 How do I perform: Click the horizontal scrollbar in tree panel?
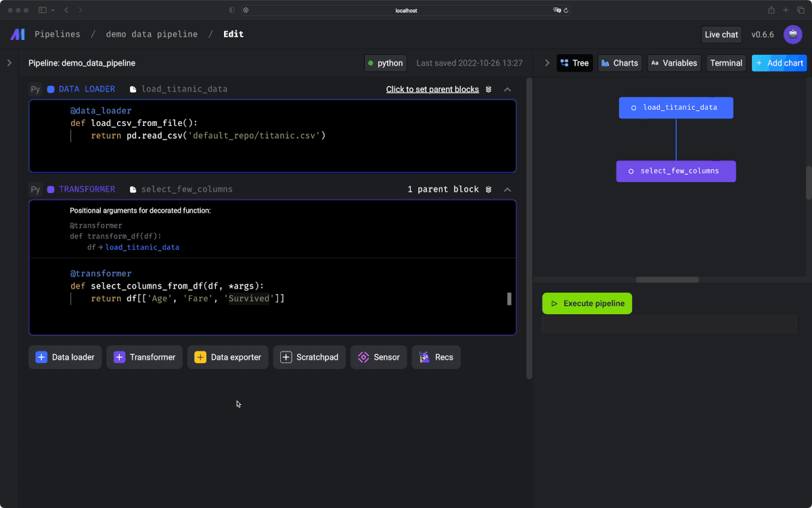[x=667, y=279]
